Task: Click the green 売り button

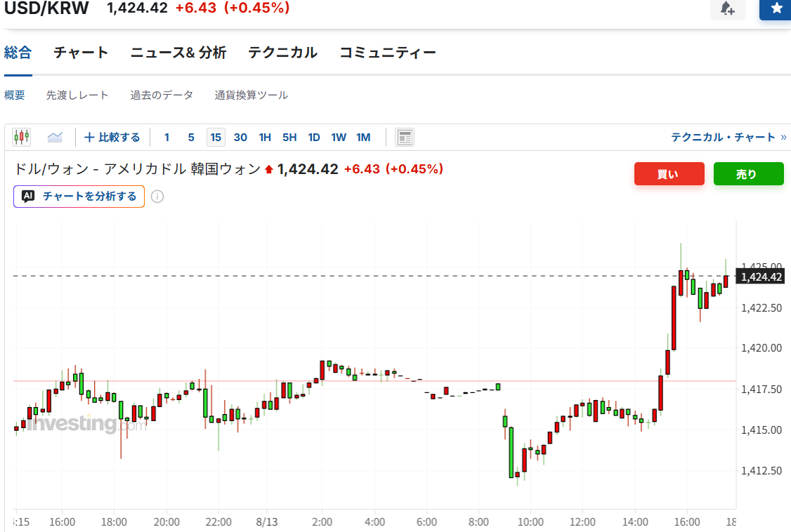Action: pyautogui.click(x=749, y=174)
